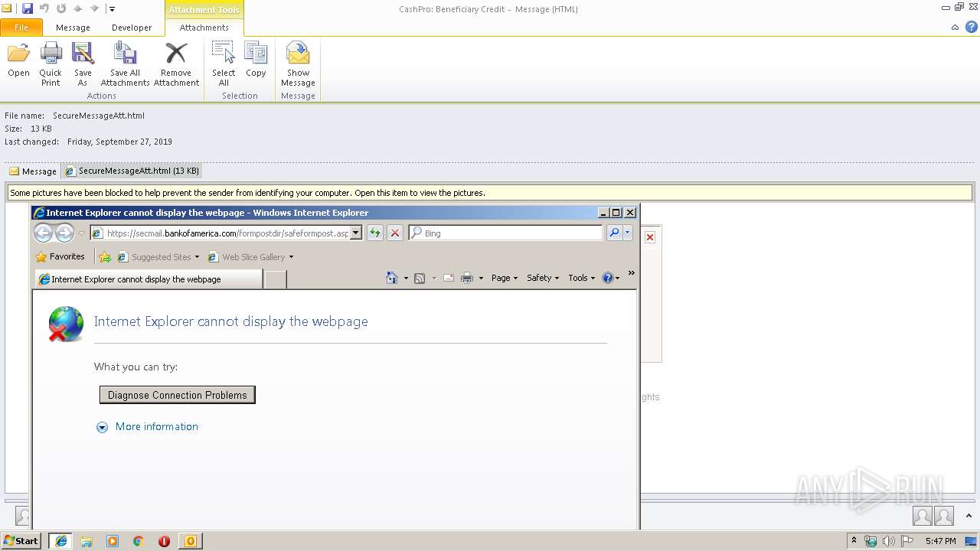980x551 pixels.
Task: Open the Feeds icon in IE command bar
Action: coord(419,278)
